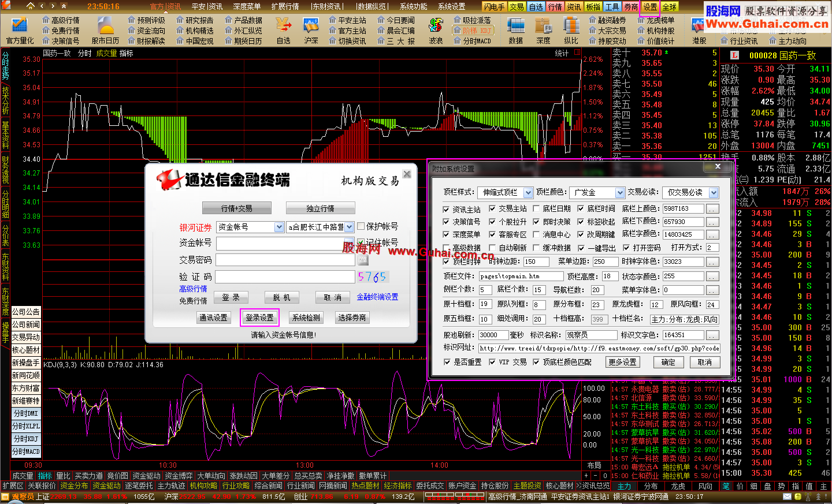Open the 平安|资讯 menu
Viewport: 832px width, 504px height.
pos(207,6)
